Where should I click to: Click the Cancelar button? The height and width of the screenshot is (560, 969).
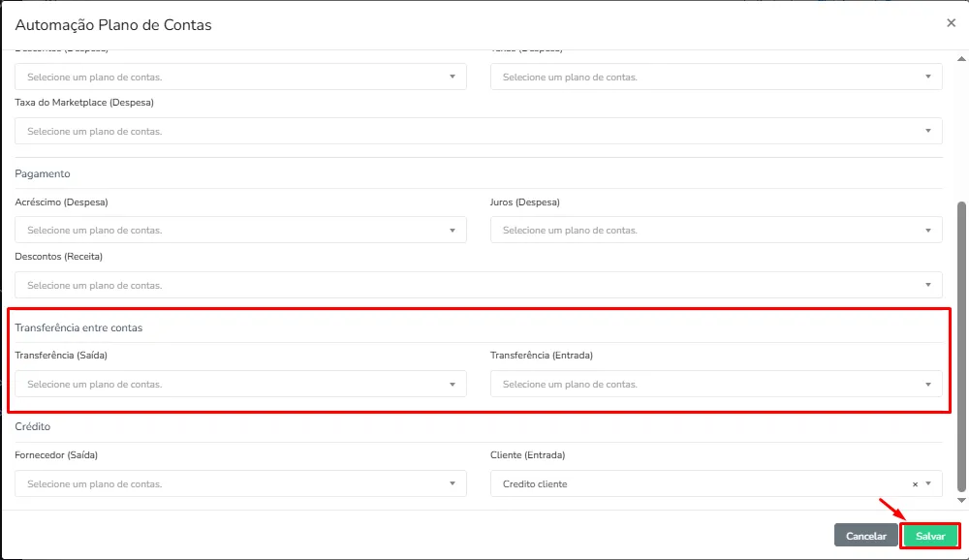tap(865, 536)
